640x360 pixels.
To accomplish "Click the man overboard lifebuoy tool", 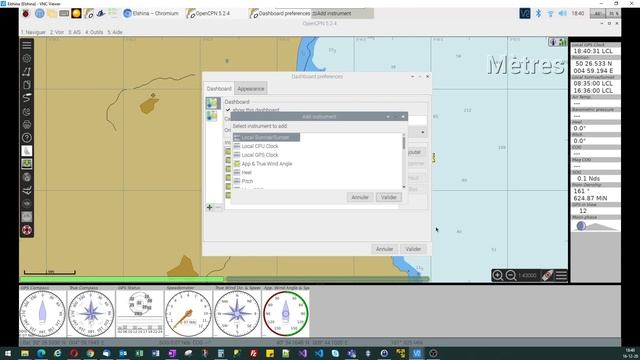I will (27, 230).
